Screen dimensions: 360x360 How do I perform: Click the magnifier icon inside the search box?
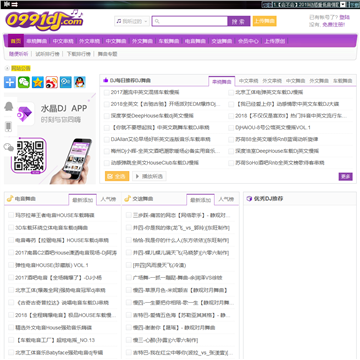[157, 21]
